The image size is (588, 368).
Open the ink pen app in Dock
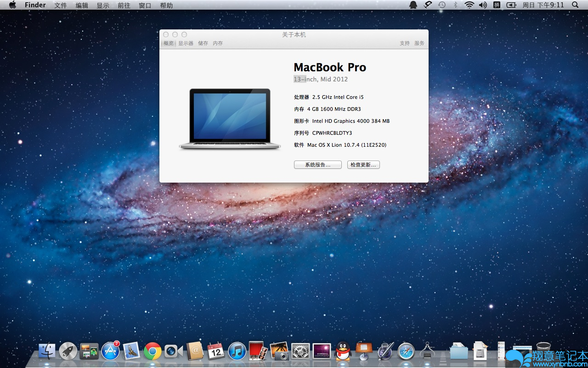click(x=385, y=351)
